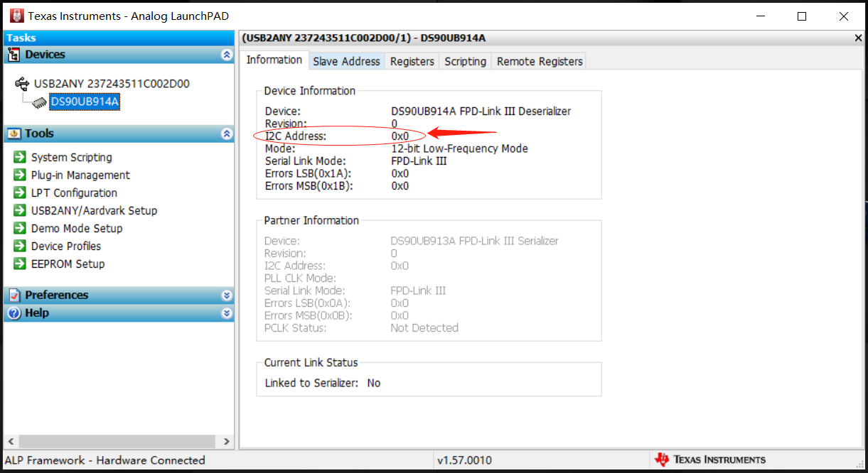
Task: Click the Texas Instruments logo in status bar
Action: [710, 460]
